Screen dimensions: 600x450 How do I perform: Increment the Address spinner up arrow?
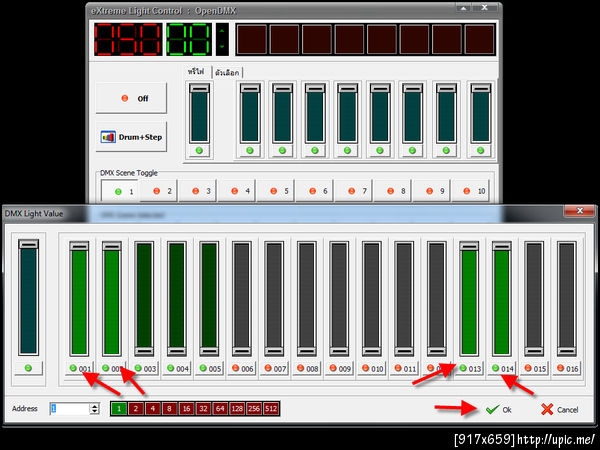(95, 406)
